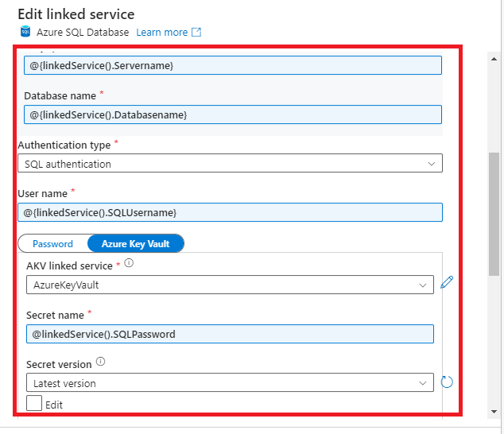The height and width of the screenshot is (434, 504).
Task: Click the scrollbar down arrow
Action: (494, 412)
